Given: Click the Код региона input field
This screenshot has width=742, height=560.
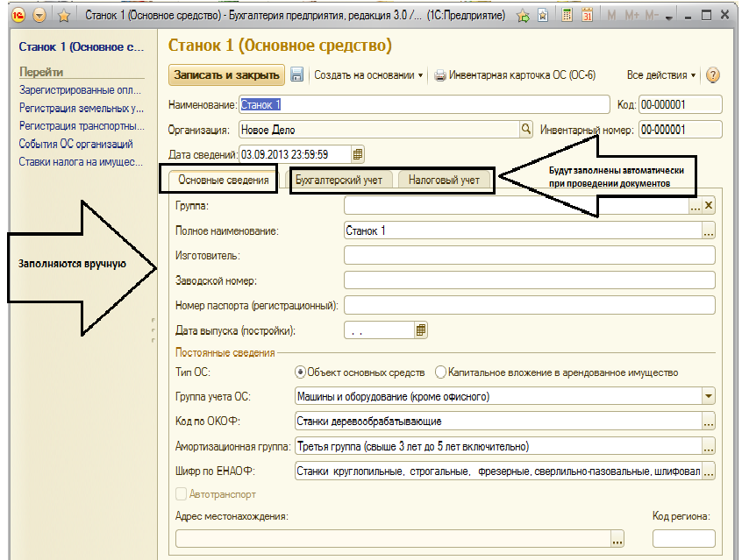Looking at the screenshot, I should coord(684,539).
